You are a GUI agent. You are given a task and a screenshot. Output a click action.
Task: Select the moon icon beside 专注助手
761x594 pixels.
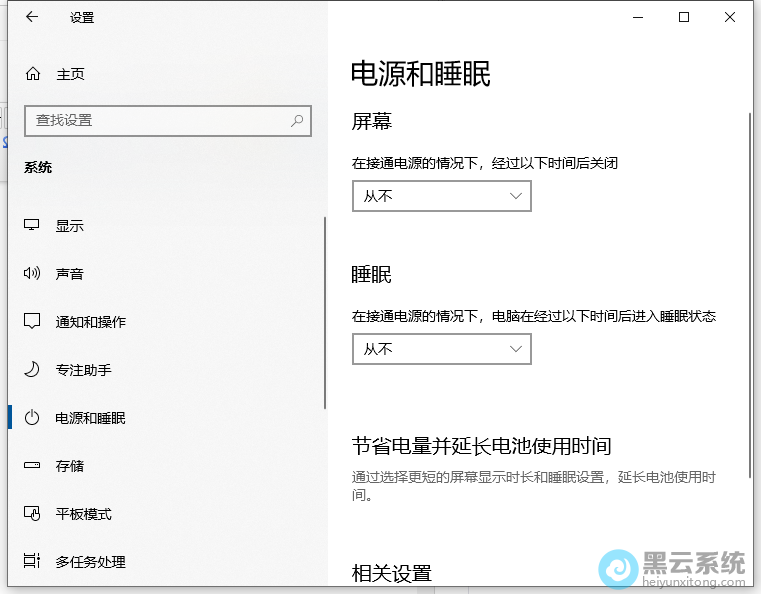pyautogui.click(x=32, y=370)
